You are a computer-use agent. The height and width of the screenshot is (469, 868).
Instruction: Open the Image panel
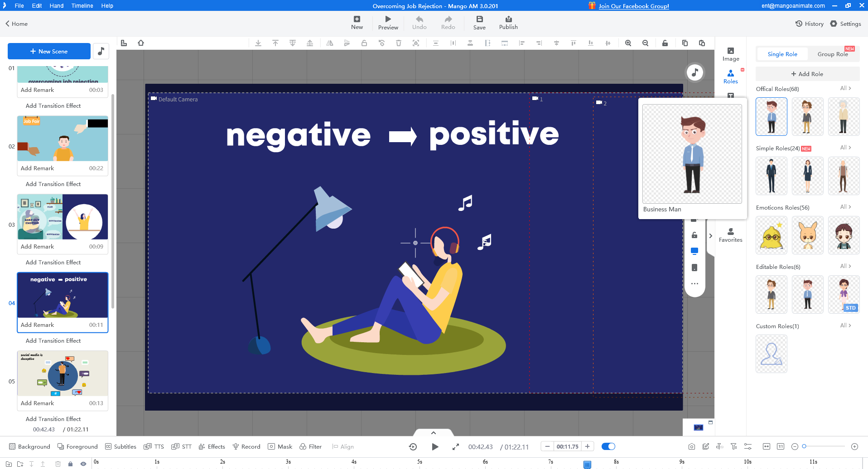(x=731, y=53)
